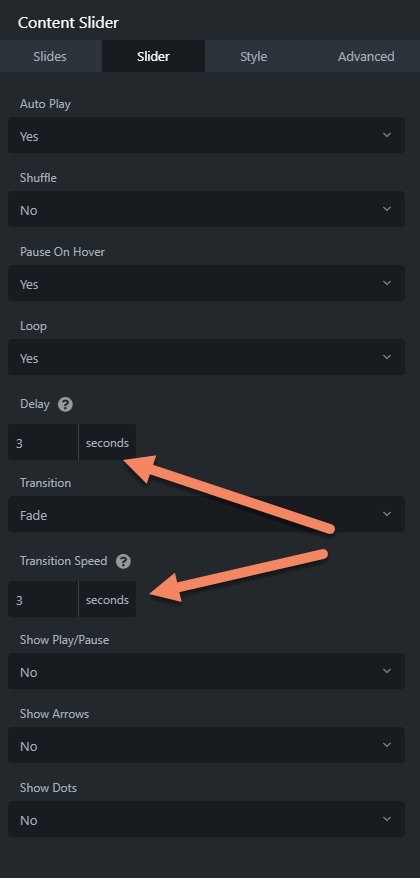Click the Transition Speed help icon
This screenshot has height=878, width=420.
123,561
